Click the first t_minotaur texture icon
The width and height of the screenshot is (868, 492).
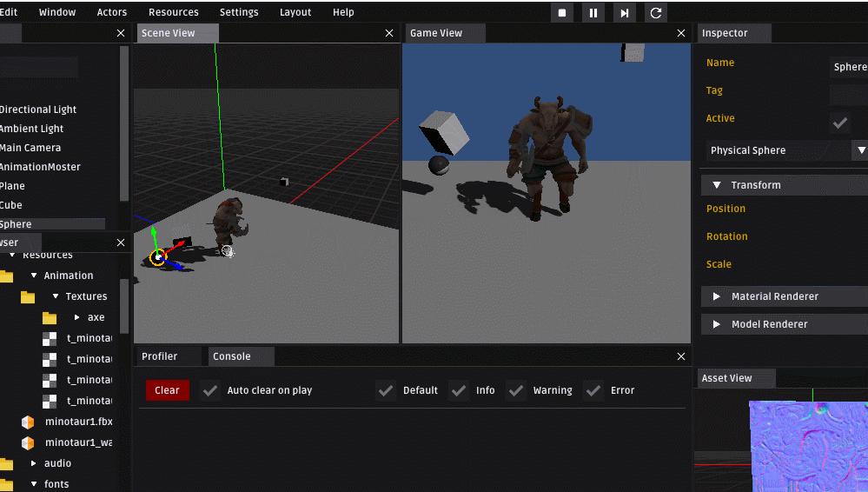[50, 339]
